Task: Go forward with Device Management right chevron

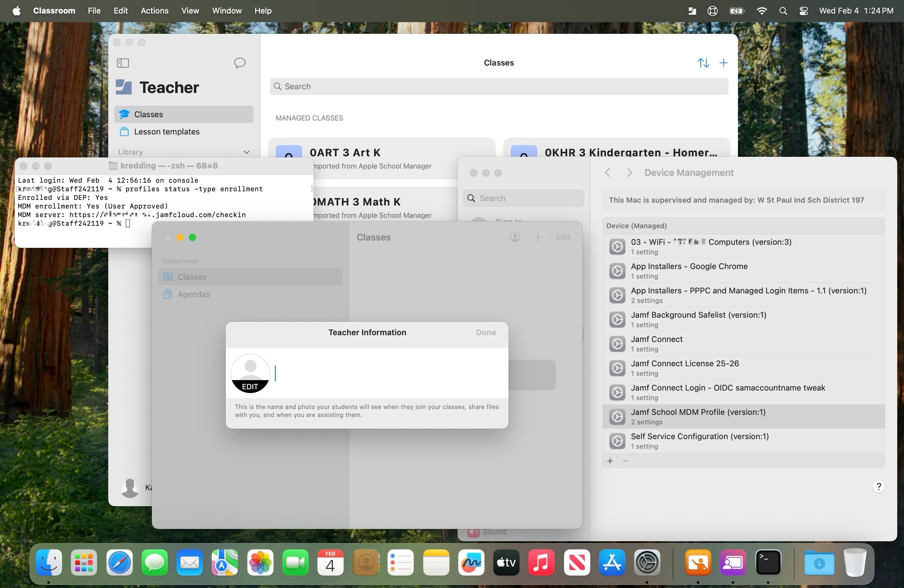Action: click(629, 173)
